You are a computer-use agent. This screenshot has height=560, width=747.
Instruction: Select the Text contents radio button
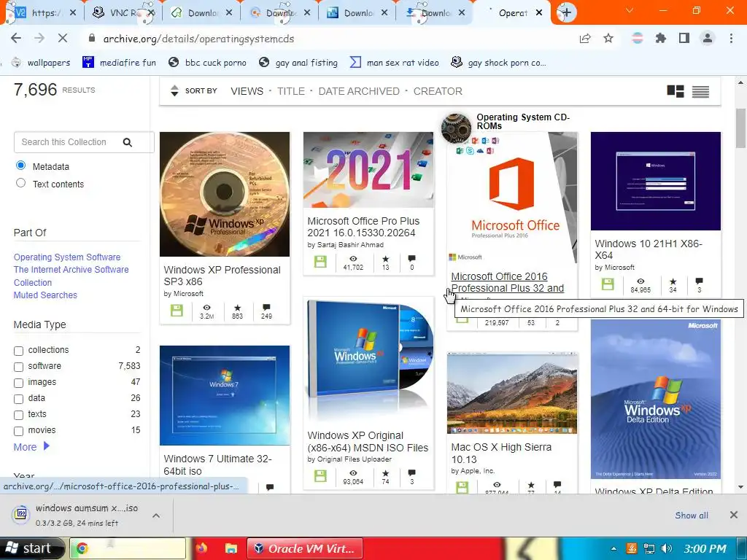tap(20, 183)
